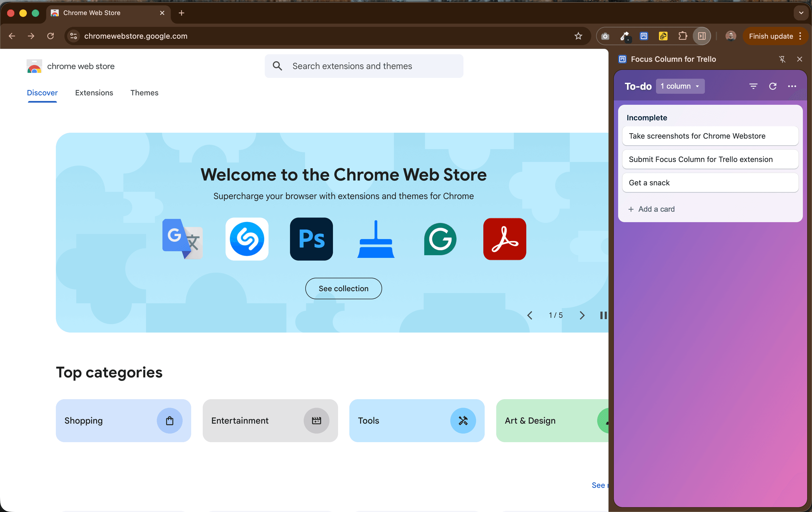The height and width of the screenshot is (512, 812).
Task: Advance carousel with next arrow
Action: coord(582,315)
